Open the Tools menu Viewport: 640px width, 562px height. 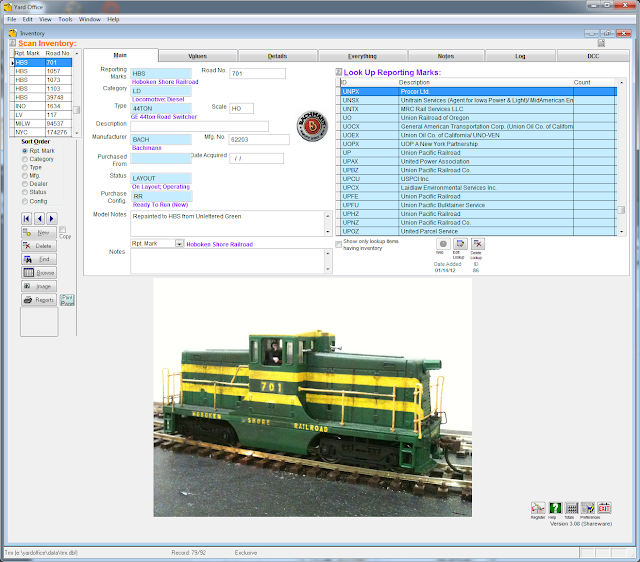(65, 19)
